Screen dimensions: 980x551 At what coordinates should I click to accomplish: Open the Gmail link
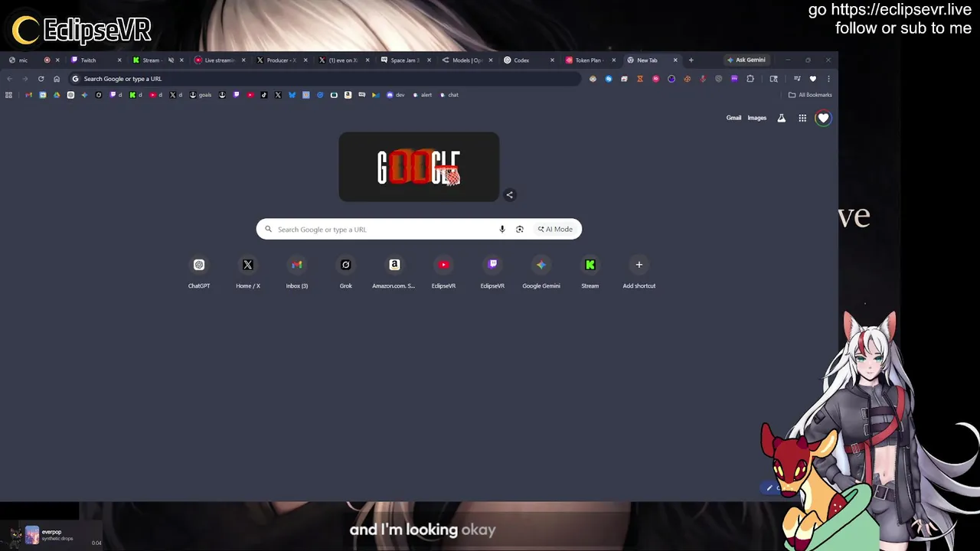[733, 118]
